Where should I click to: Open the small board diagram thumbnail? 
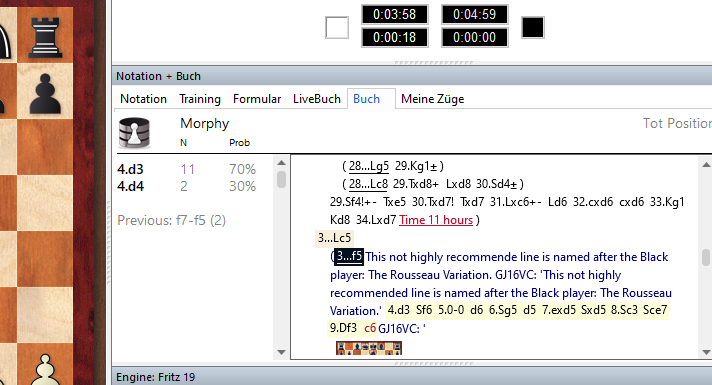coord(369,348)
